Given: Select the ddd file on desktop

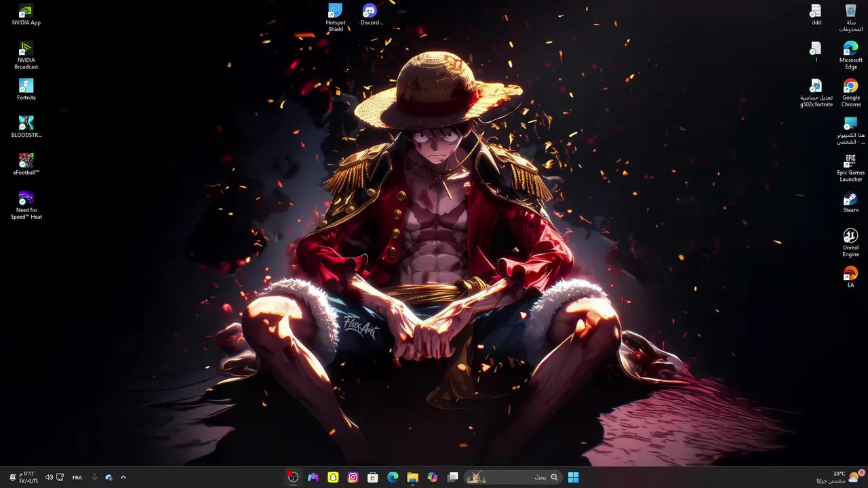Looking at the screenshot, I should [816, 15].
